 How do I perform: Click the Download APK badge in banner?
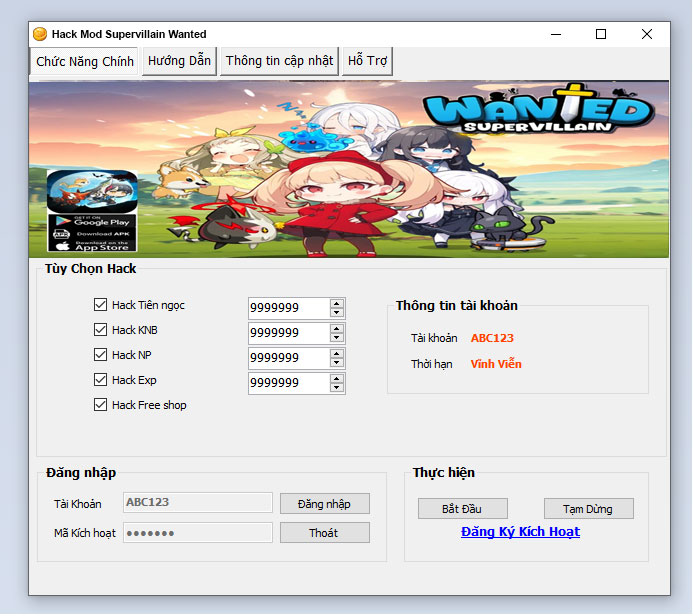(x=92, y=234)
